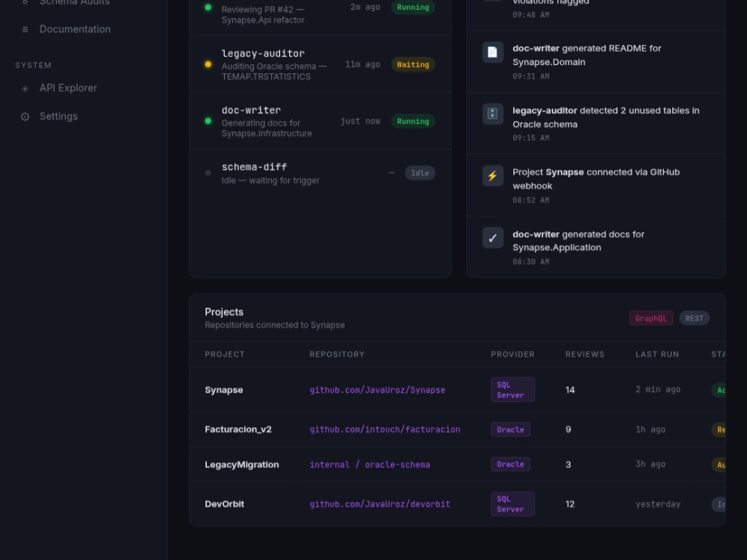Open the 09:31 AM README generated activity

tap(596, 61)
